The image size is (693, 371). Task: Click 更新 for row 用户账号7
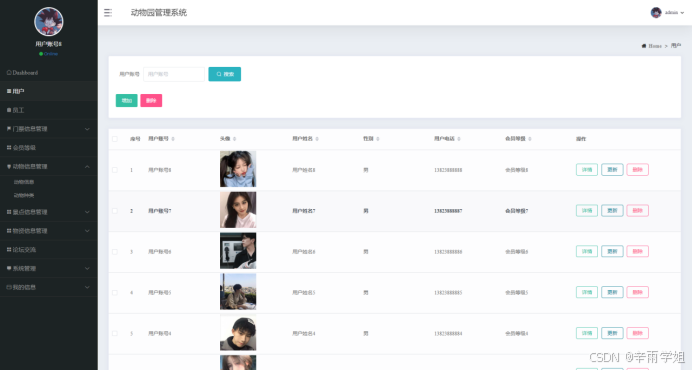click(612, 210)
